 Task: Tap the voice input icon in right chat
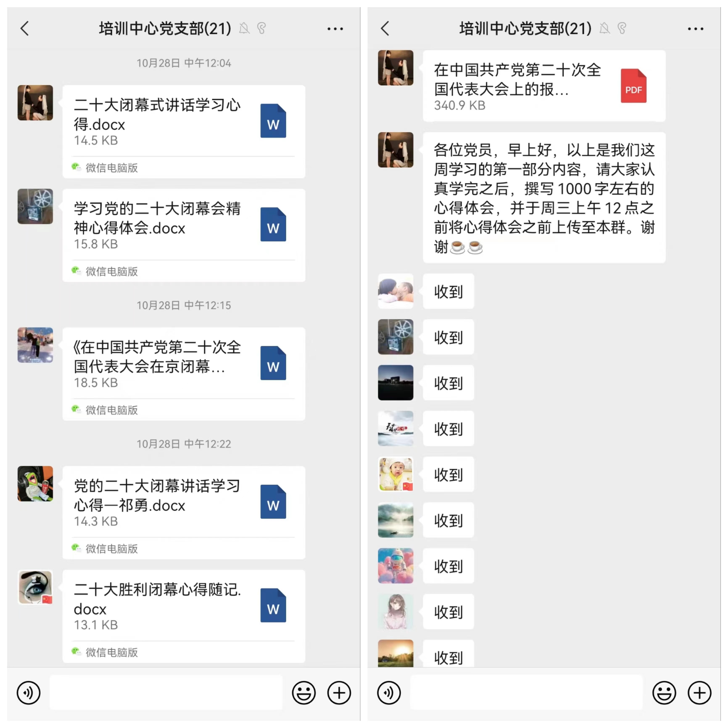pos(389,692)
